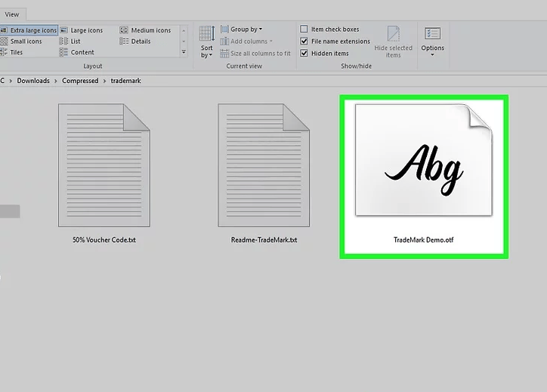
Task: Open the Sort by dropdown
Action: 206,42
